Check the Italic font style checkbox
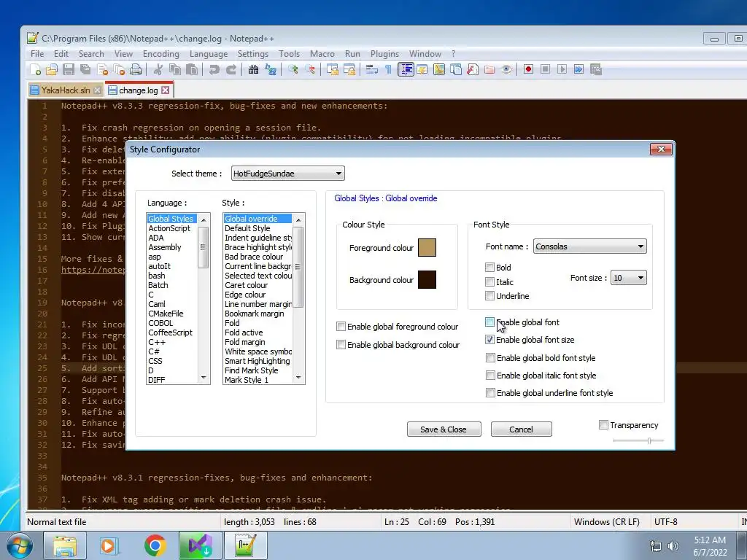 (489, 282)
